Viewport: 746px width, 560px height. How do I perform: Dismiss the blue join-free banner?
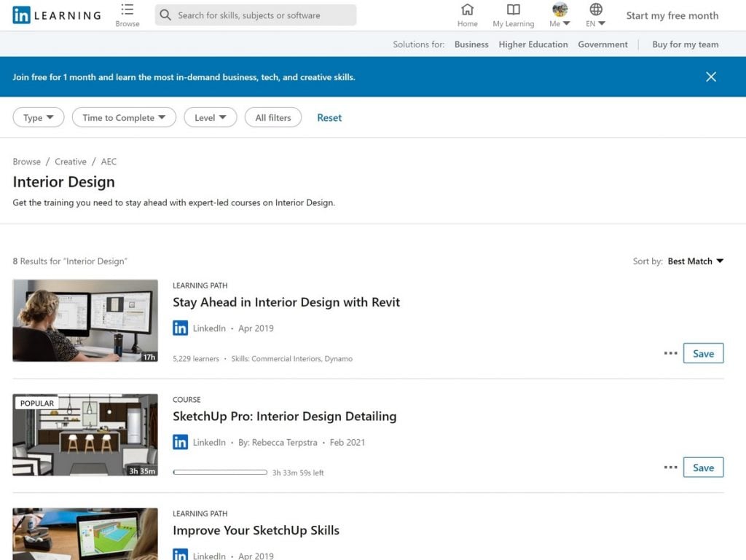[711, 76]
